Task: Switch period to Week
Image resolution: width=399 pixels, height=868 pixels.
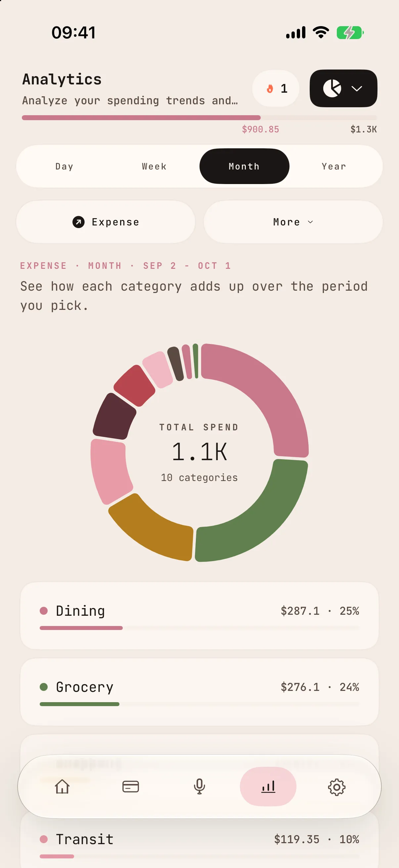Action: point(154,167)
